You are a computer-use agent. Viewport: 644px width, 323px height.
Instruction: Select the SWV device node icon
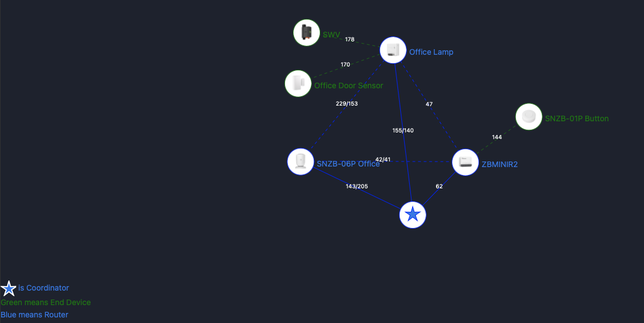tap(306, 32)
